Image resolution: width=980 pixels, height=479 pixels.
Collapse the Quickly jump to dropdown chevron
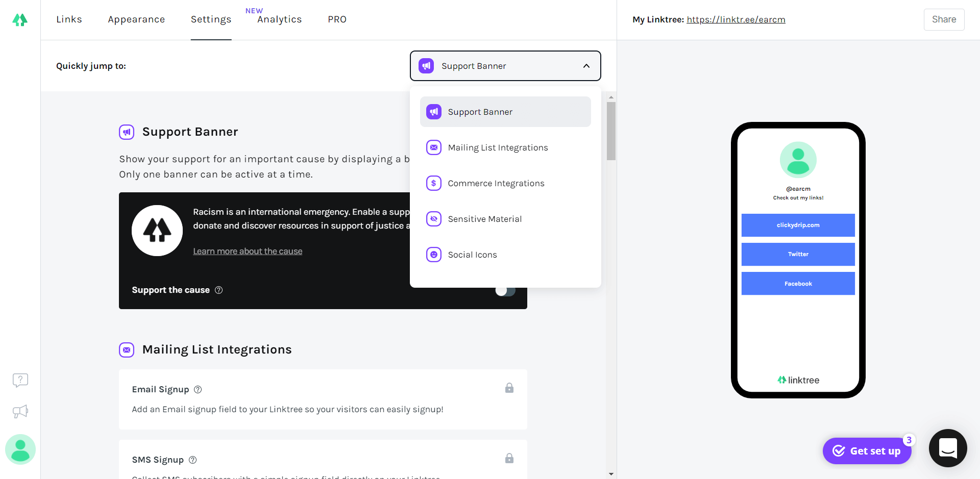coord(586,66)
